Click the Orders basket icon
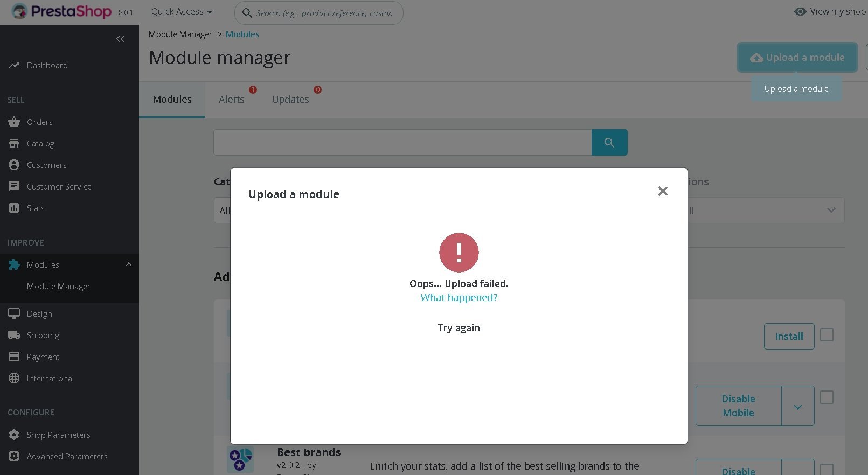868x475 pixels. click(14, 122)
